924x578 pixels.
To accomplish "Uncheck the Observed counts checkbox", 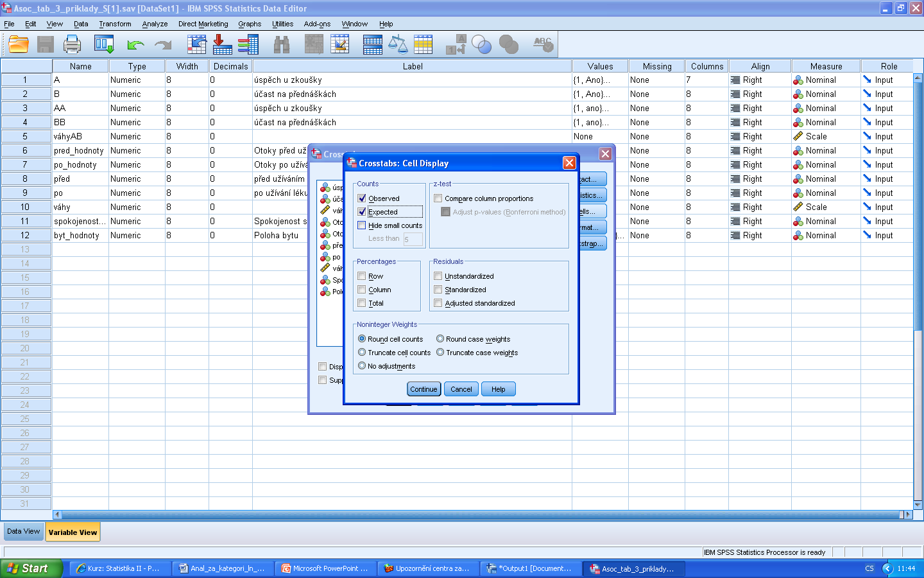I will click(362, 198).
